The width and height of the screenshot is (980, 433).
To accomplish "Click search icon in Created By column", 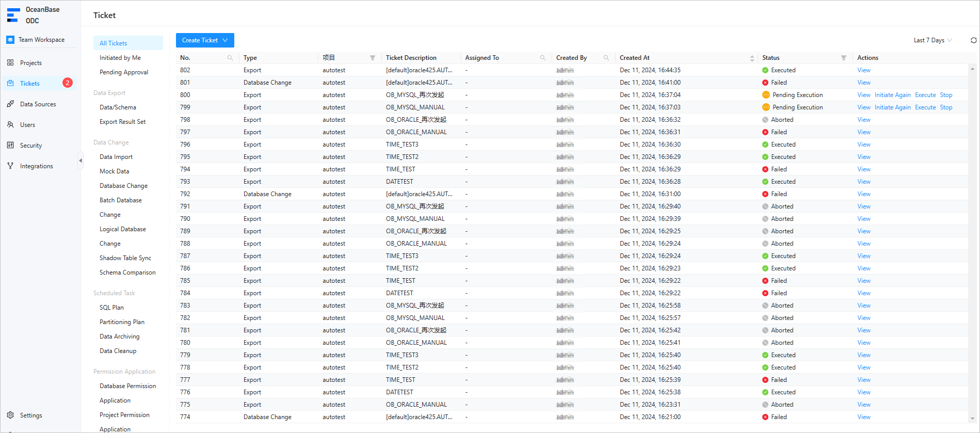I will (x=606, y=58).
